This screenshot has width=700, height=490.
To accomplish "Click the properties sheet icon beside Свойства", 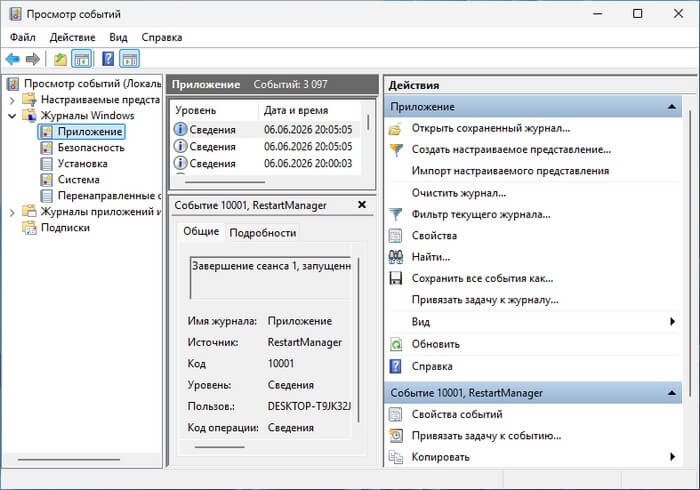I will click(395, 236).
